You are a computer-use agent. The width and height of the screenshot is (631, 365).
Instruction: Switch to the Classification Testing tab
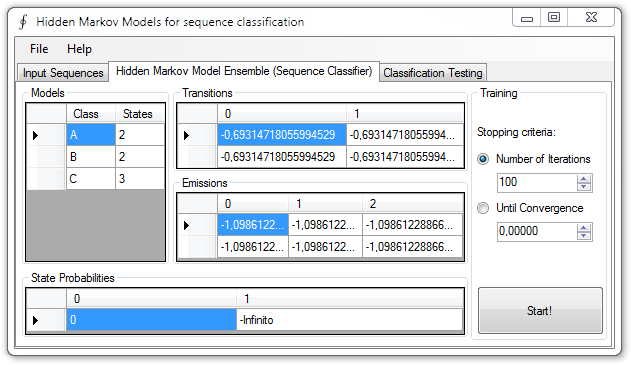coord(433,73)
